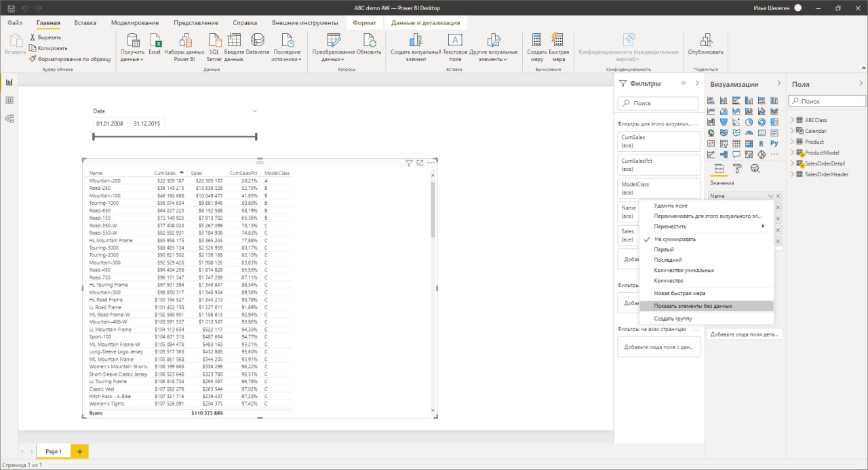
Task: Click Cut (Вырезать) in clipboard group
Action: click(44, 37)
